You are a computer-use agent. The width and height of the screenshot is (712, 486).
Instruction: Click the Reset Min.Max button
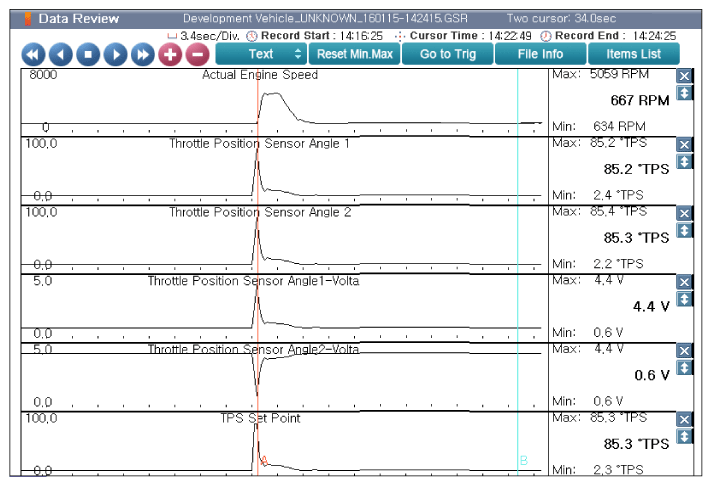click(x=357, y=54)
